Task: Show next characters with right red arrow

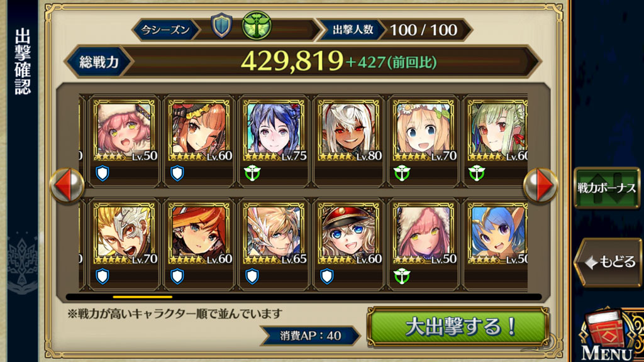Action: coord(540,185)
